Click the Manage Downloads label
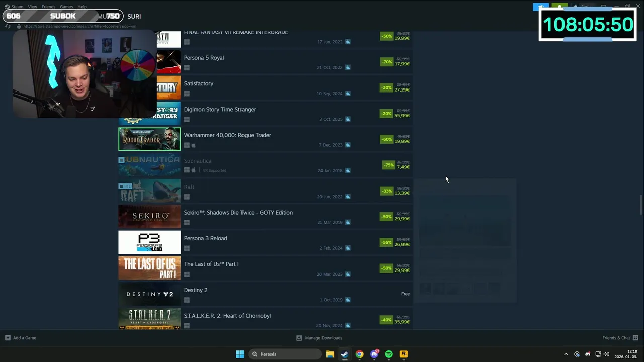The height and width of the screenshot is (362, 644). point(324,338)
